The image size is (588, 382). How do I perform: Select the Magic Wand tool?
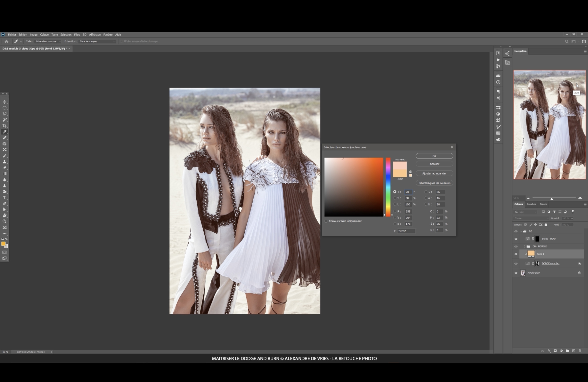(4, 120)
